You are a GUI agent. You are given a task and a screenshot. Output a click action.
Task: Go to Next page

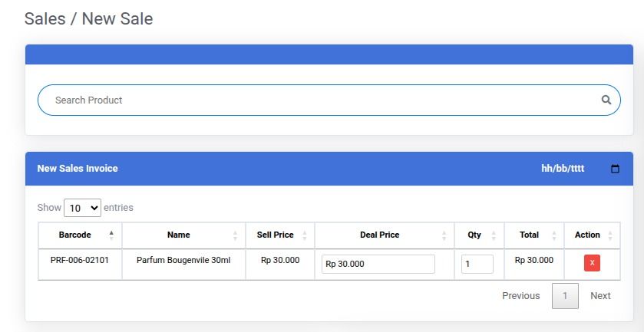tap(600, 296)
